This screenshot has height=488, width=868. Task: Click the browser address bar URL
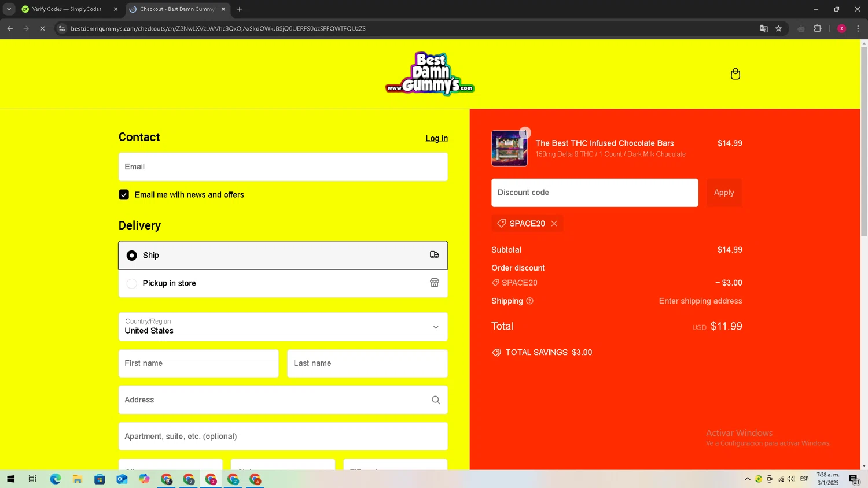point(218,28)
